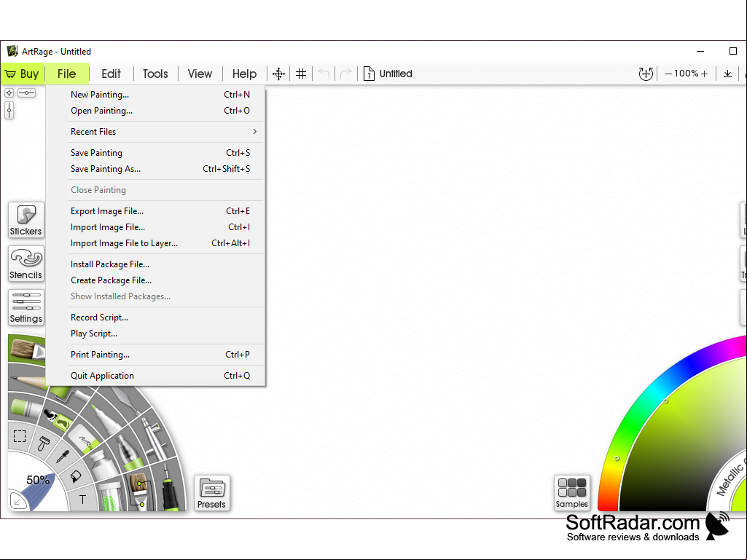Click the download arrow icon in toolbar
Screen dimensions: 747x560
(727, 74)
